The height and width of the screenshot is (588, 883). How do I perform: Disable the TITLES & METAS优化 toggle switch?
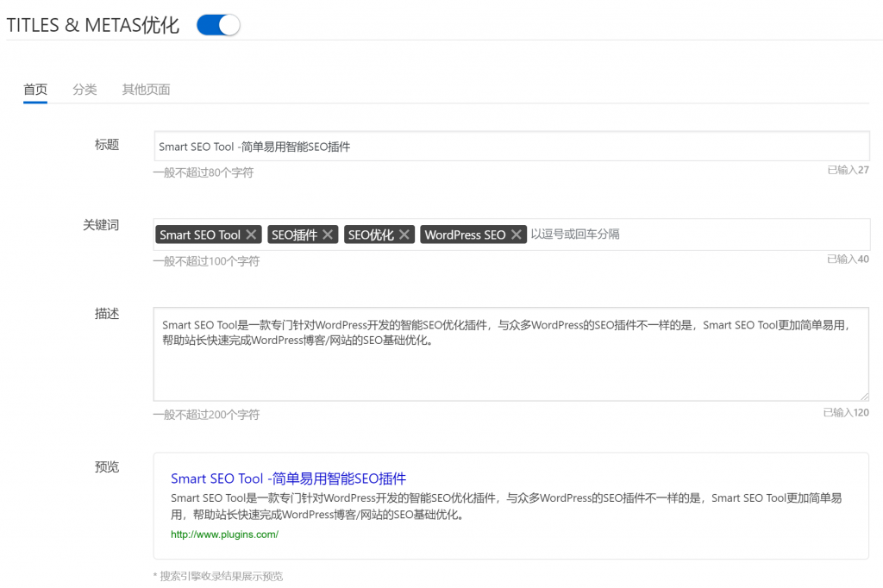pos(217,25)
